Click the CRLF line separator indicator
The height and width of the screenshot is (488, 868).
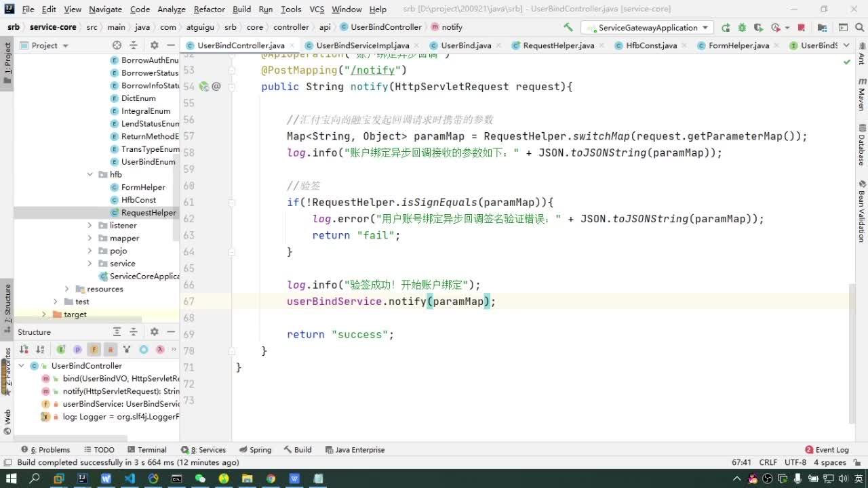point(768,462)
